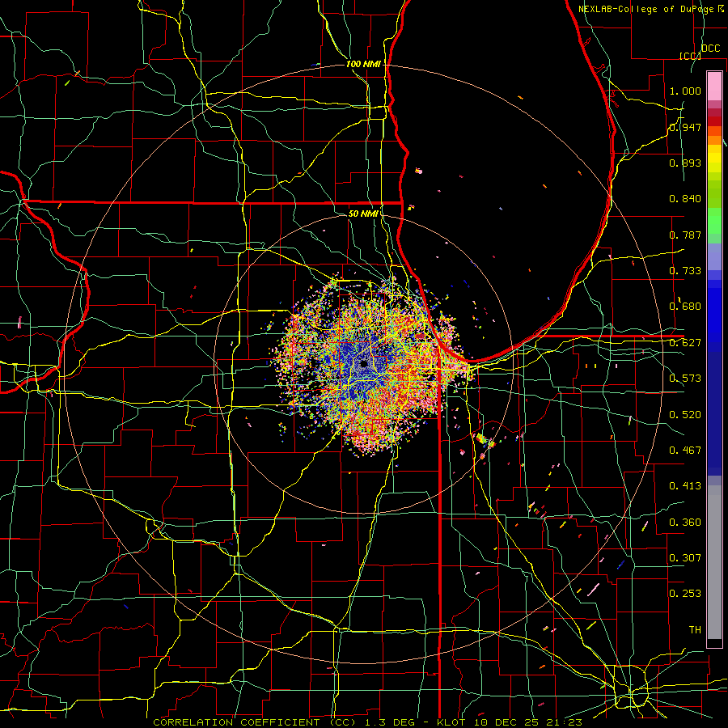Image resolution: width=728 pixels, height=728 pixels.
Task: Click the [CC] units label
Action: [690, 56]
